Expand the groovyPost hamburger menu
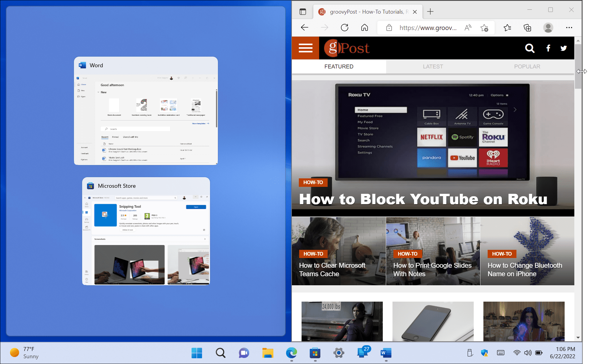Screen dimensions: 591x364 point(306,48)
